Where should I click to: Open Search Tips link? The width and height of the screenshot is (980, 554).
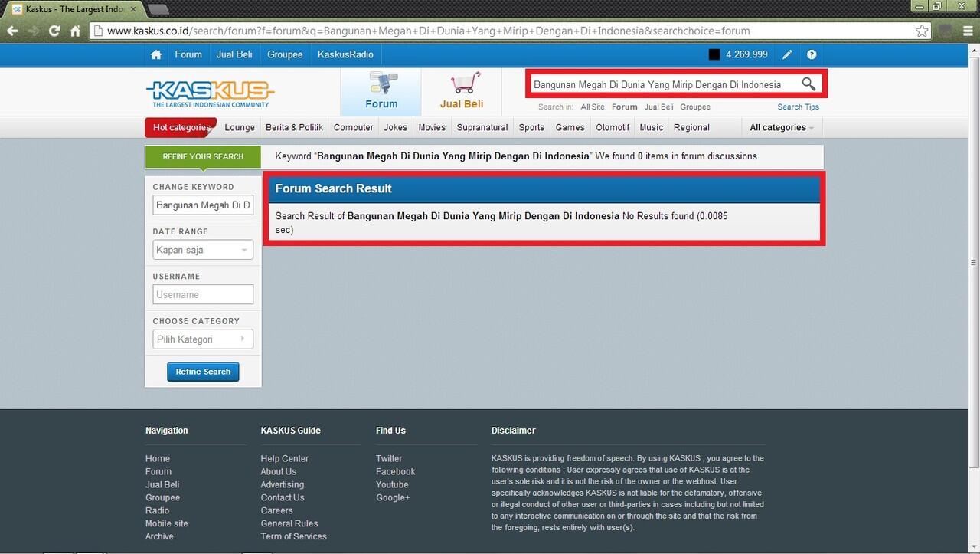tap(799, 107)
